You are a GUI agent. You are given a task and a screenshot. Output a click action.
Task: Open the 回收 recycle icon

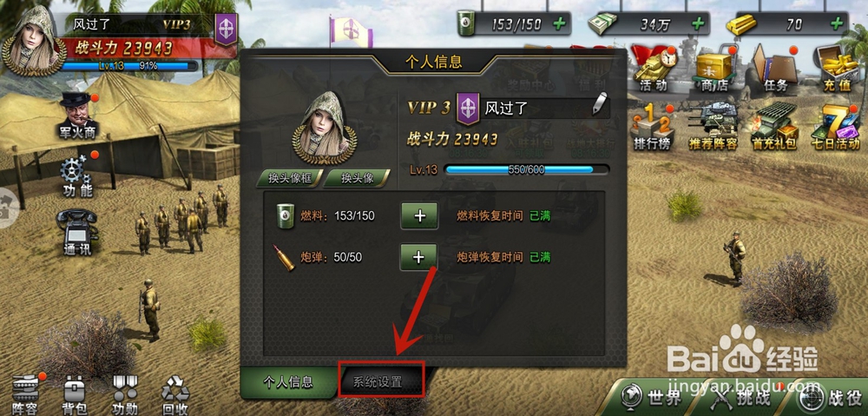pos(175,394)
